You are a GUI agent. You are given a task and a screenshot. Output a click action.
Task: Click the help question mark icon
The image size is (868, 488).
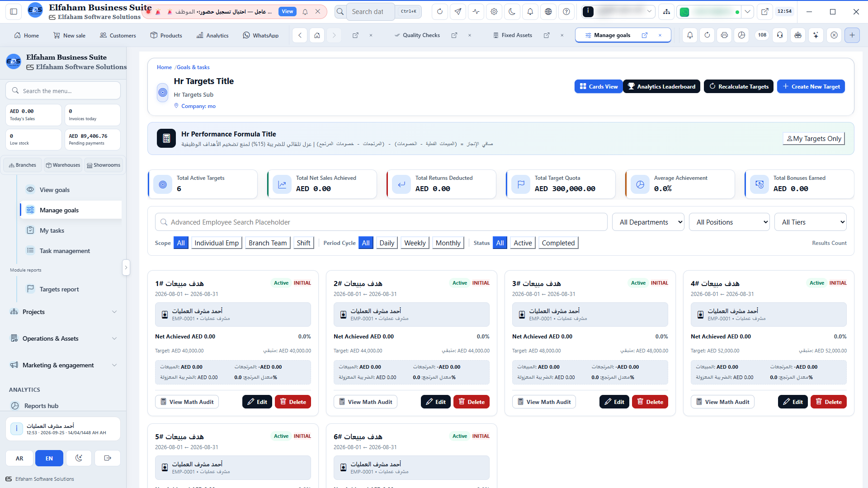tap(566, 12)
